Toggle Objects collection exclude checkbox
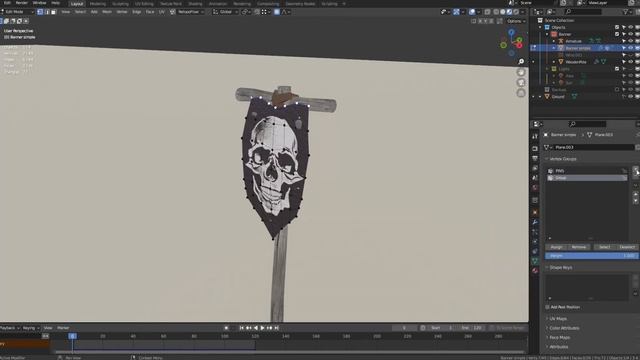 617,27
